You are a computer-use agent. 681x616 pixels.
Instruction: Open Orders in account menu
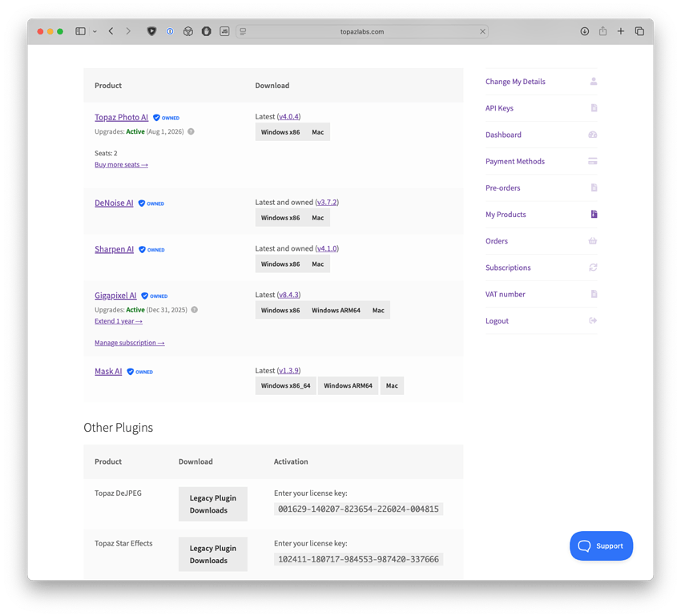(x=541, y=241)
